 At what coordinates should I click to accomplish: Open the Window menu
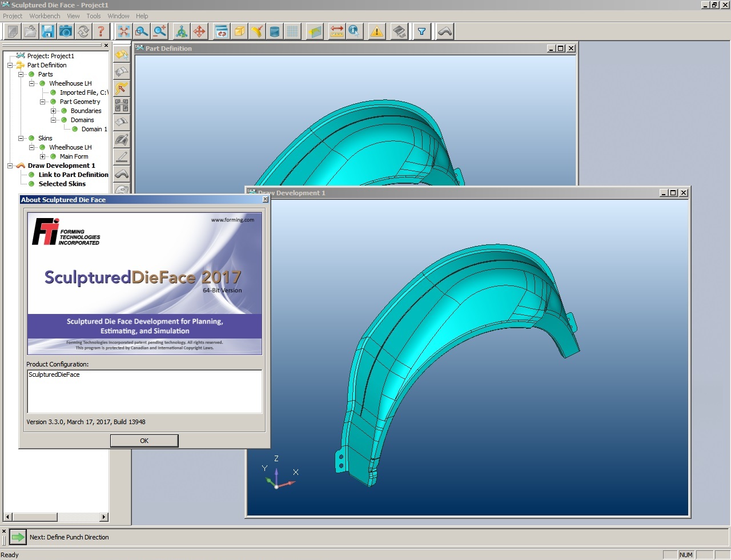coord(118,16)
